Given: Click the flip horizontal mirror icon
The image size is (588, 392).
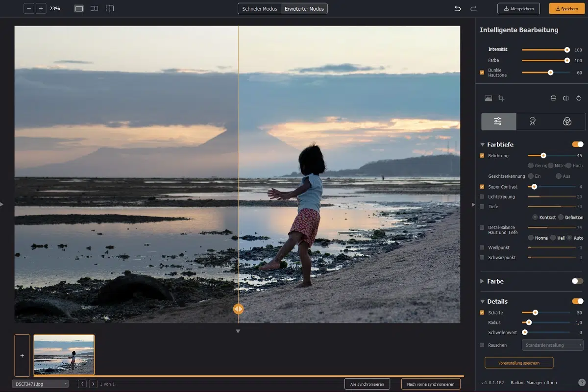Looking at the screenshot, I should 566,98.
